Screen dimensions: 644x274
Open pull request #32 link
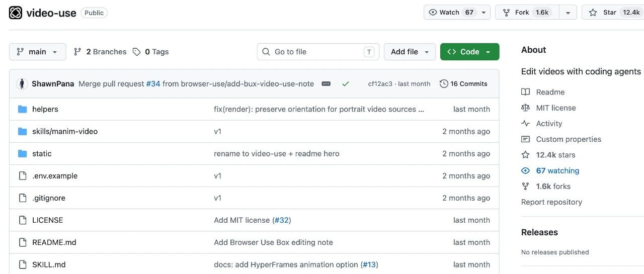(x=282, y=220)
